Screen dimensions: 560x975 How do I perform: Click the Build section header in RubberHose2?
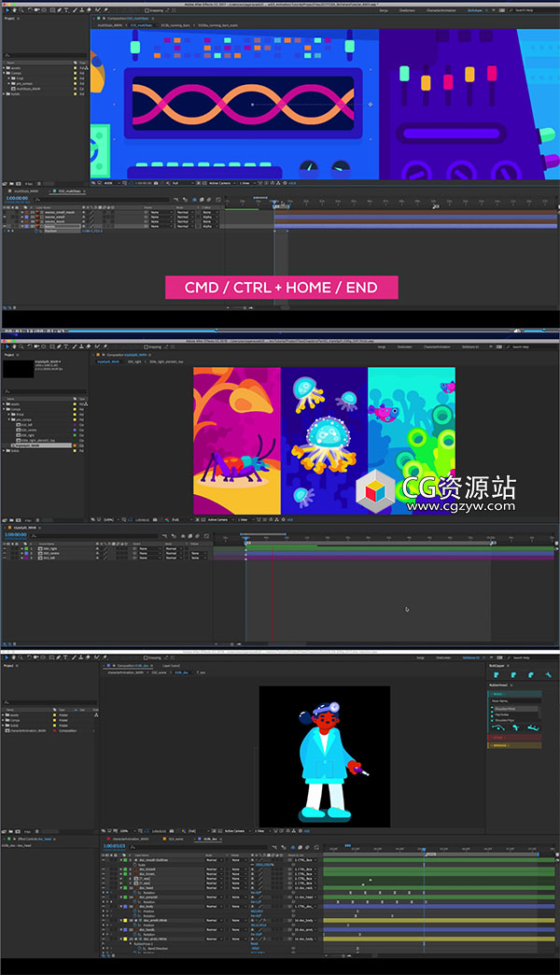515,694
